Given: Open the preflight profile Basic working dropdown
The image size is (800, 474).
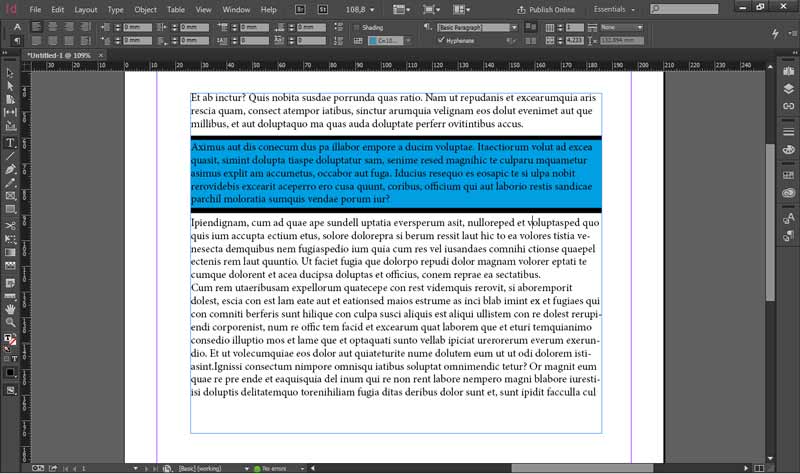Looking at the screenshot, I should click(247, 468).
